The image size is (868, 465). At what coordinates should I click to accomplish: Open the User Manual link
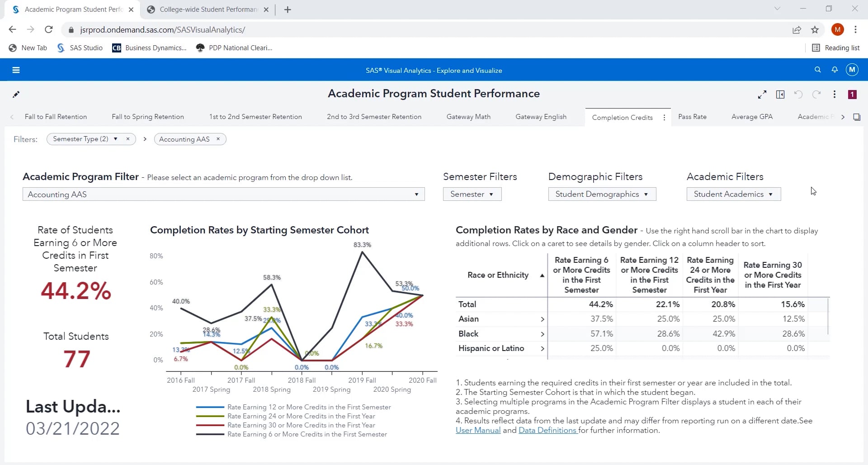[x=478, y=430]
